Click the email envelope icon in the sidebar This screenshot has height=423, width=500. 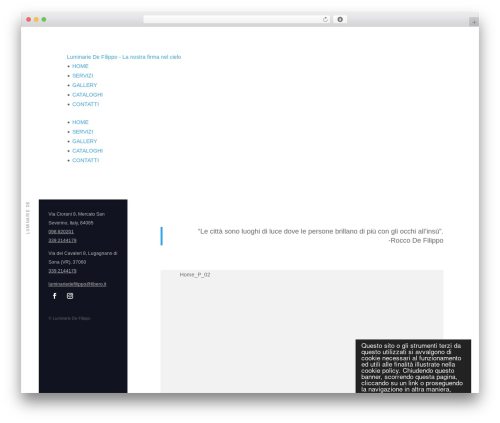pyautogui.click(x=70, y=296)
